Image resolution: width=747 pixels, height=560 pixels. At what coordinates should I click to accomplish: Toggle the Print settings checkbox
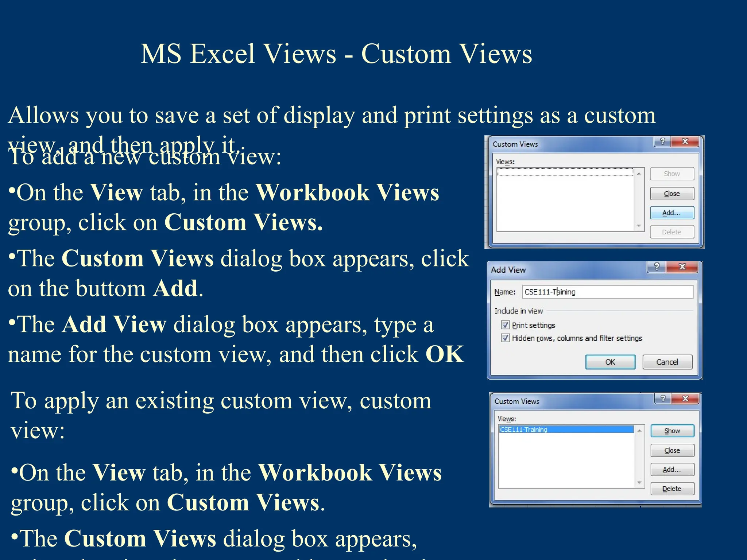pyautogui.click(x=505, y=325)
